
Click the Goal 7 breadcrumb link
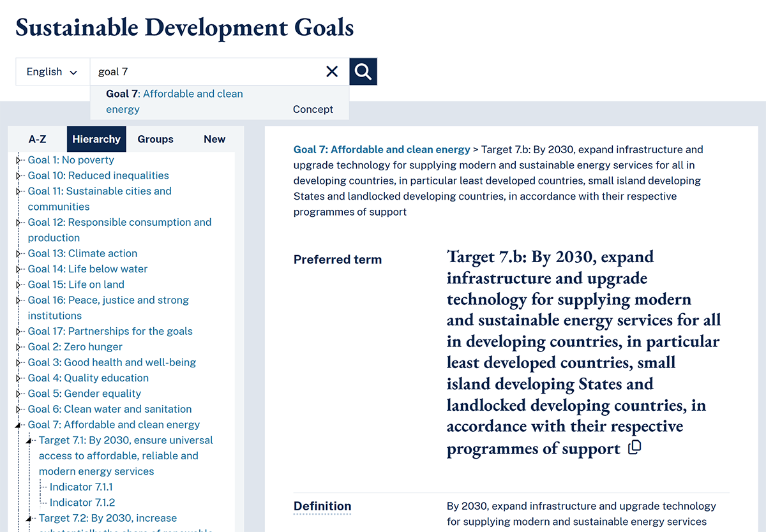(x=381, y=149)
